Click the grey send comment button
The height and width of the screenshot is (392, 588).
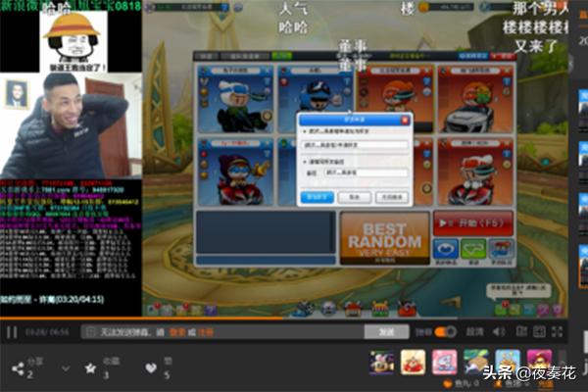(386, 332)
